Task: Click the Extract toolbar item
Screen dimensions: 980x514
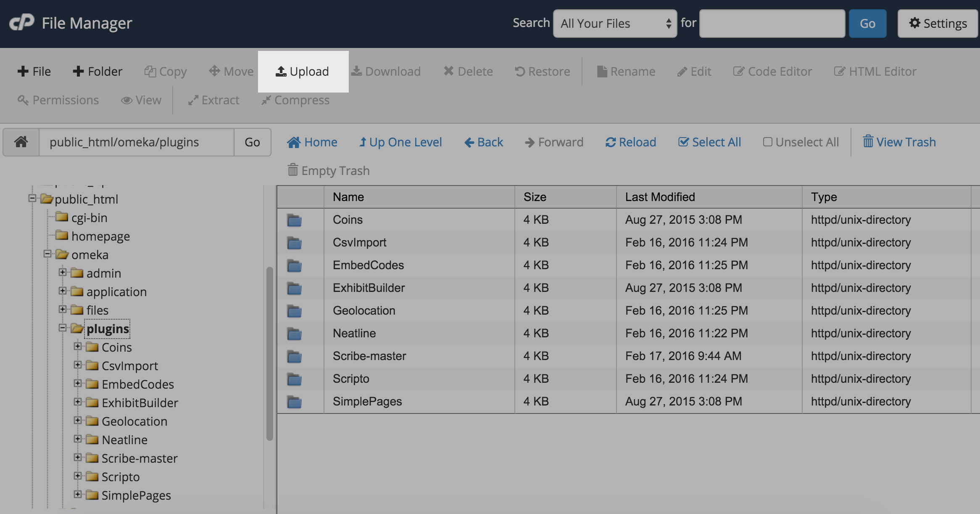Action: click(213, 100)
